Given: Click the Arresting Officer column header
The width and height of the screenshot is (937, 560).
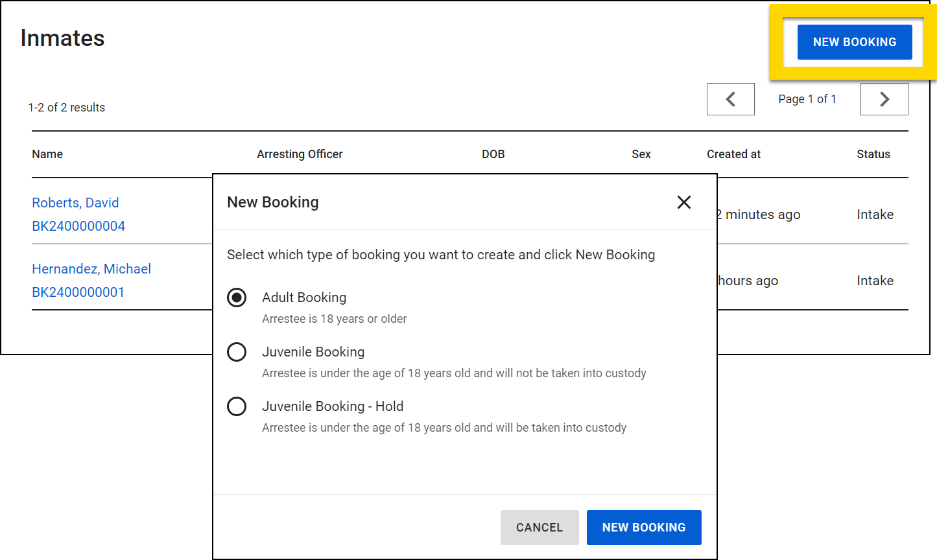Looking at the screenshot, I should point(300,154).
